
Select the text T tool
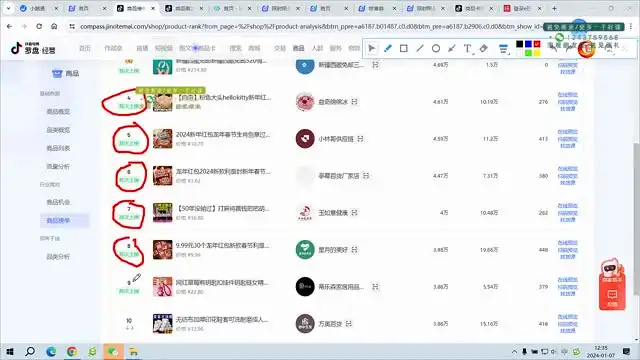(468, 48)
